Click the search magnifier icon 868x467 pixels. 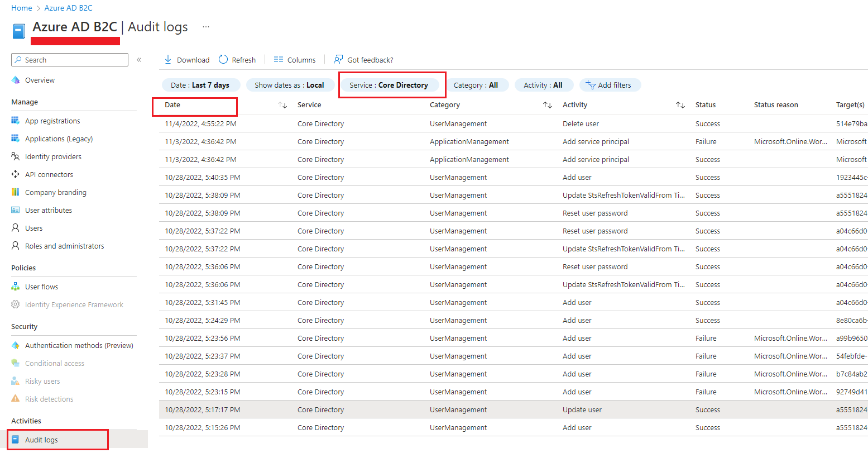coord(19,60)
